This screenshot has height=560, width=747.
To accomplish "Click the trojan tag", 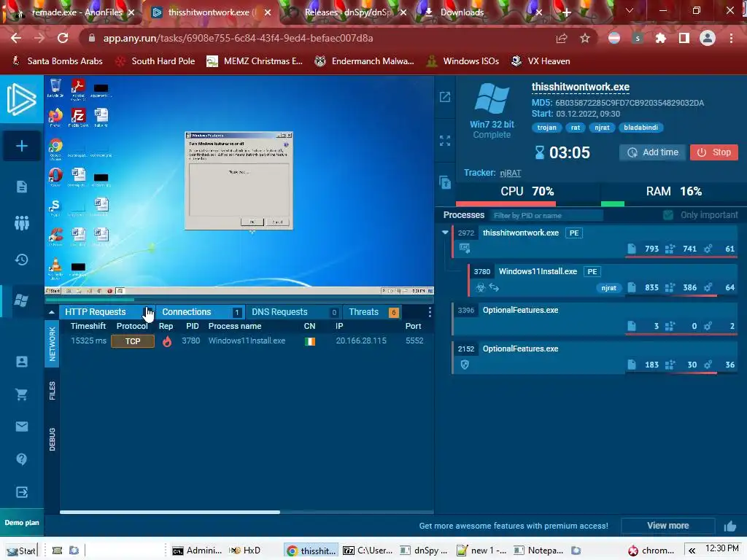I will click(546, 128).
